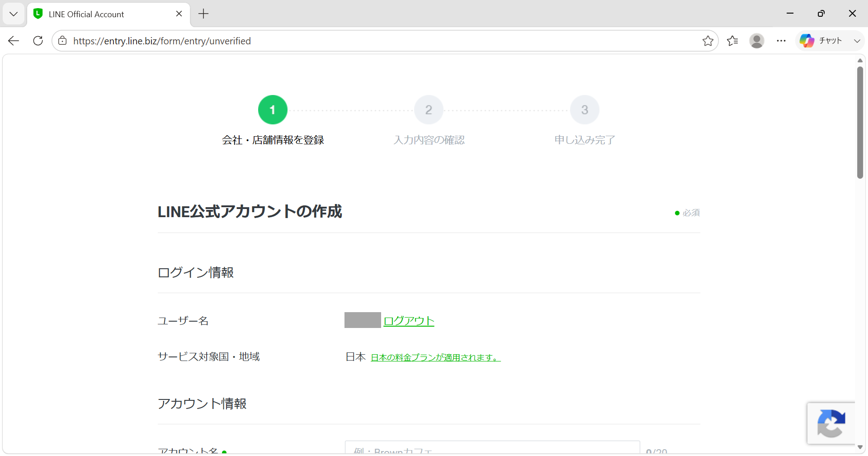
Task: Click the ログアウト link
Action: tap(409, 321)
